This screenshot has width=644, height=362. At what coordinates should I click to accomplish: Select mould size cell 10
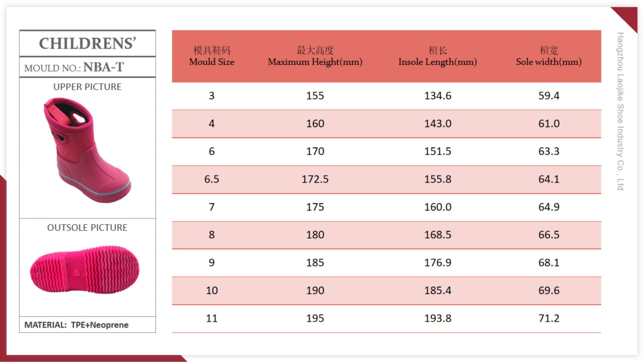click(x=212, y=291)
